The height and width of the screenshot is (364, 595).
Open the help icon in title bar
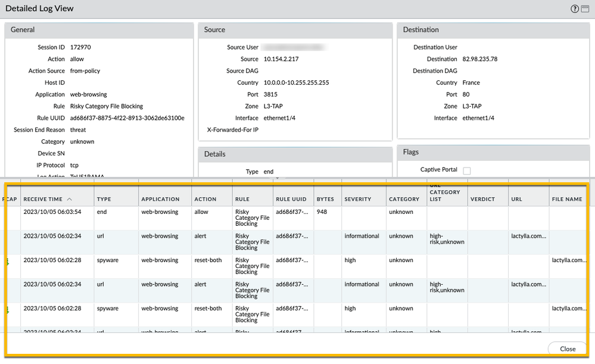click(574, 9)
